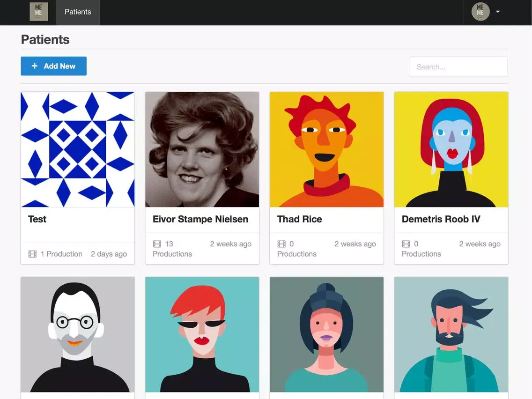Click the ME WE logo in navbar

click(x=38, y=12)
